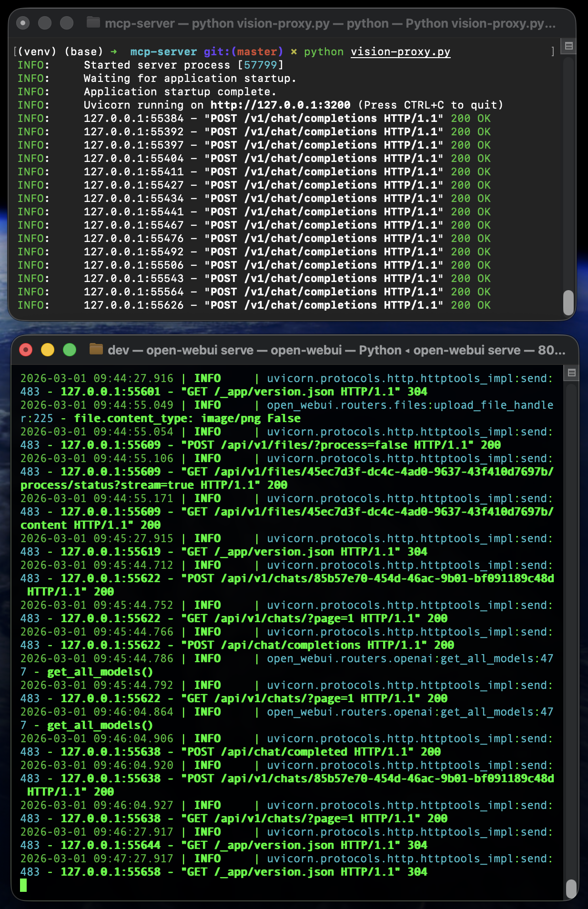This screenshot has width=588, height=909.
Task: Click the timestamp 2026-03-01 09:46:04.920
Action: [97, 765]
